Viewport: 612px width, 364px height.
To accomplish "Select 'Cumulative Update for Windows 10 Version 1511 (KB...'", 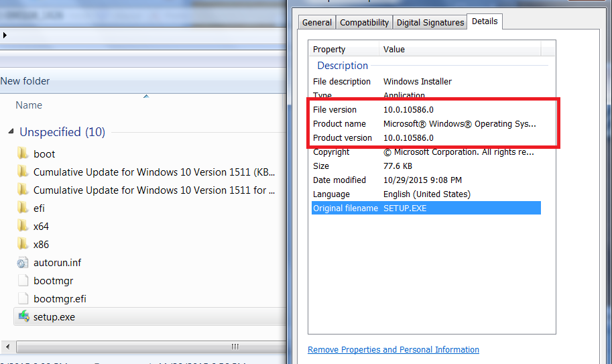I will pyautogui.click(x=154, y=172).
